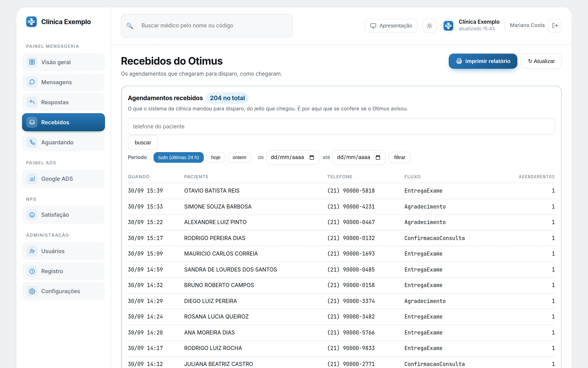Open the Usuários administration page
588x368 pixels.
63,251
